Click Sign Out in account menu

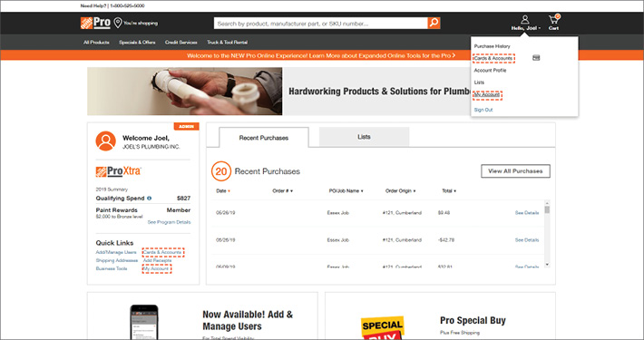[483, 110]
